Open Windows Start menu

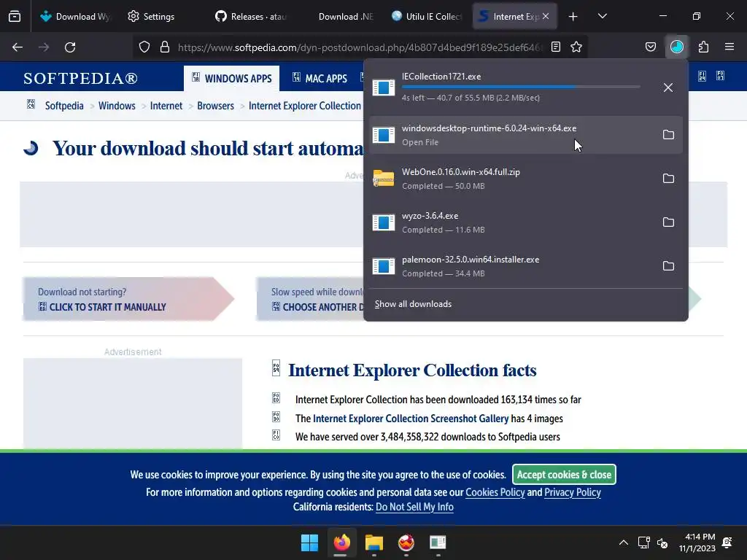(309, 542)
